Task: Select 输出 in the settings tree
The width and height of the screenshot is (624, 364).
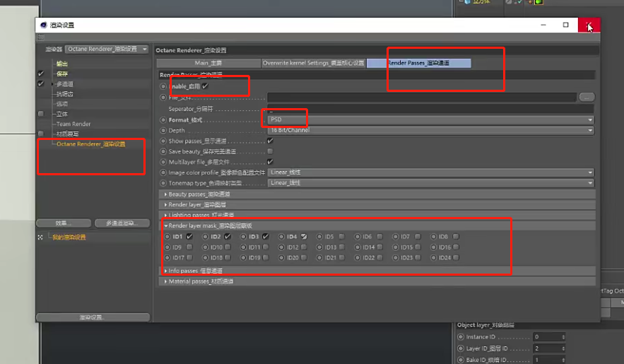Action: tap(61, 64)
